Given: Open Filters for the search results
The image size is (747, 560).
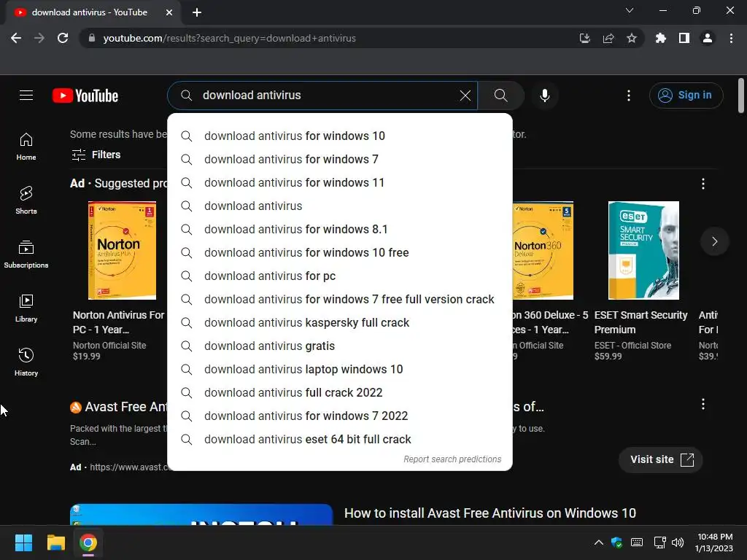Looking at the screenshot, I should tap(96, 155).
